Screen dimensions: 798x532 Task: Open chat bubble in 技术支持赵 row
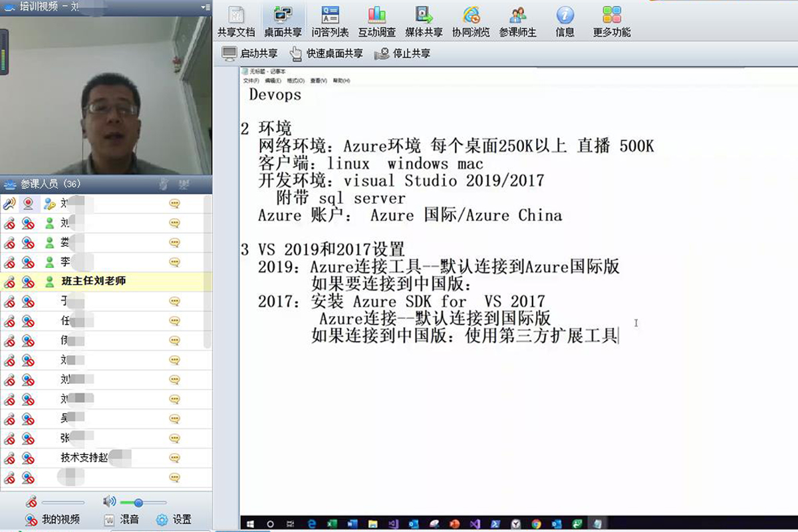coord(174,458)
